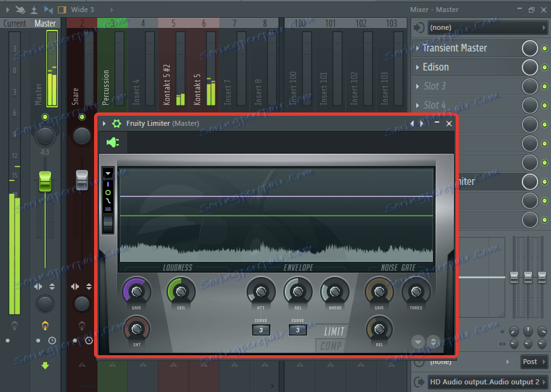Viewport: 551px width, 392px height.
Task: Click the Noise Gate REL knob
Action: click(379, 329)
